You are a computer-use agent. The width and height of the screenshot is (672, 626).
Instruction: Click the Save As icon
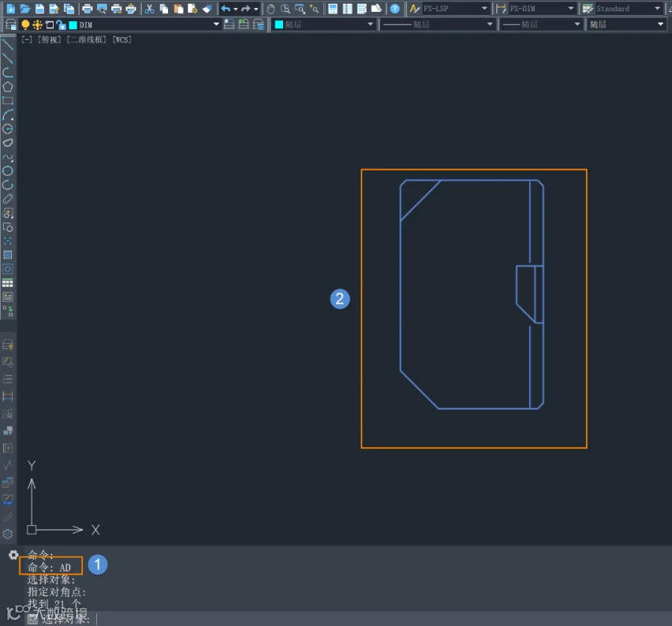(x=54, y=8)
